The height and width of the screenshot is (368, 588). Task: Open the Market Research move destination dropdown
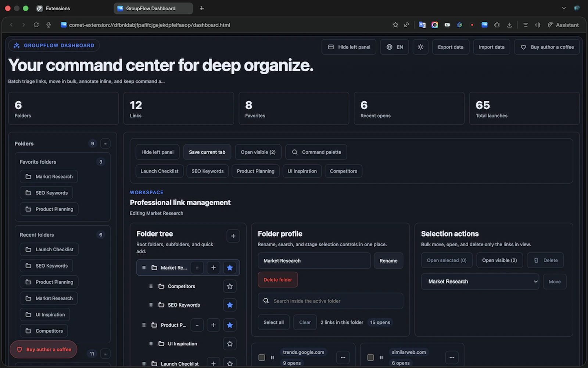click(480, 282)
